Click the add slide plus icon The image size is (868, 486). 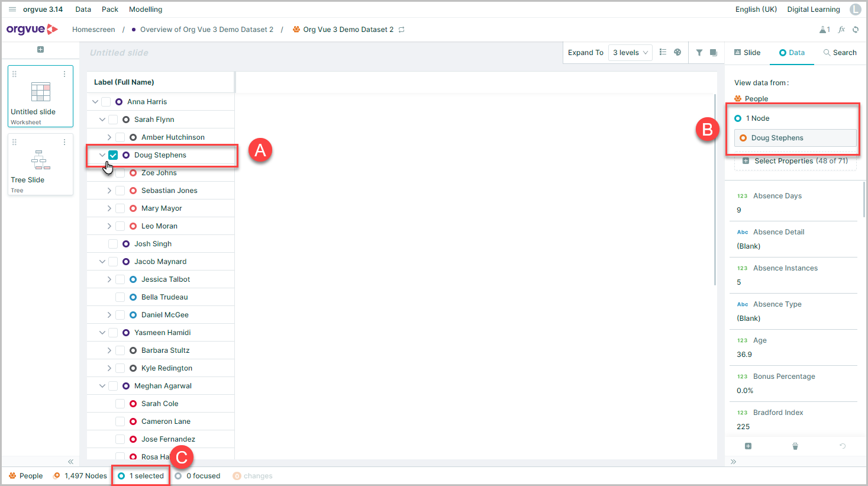pos(40,50)
